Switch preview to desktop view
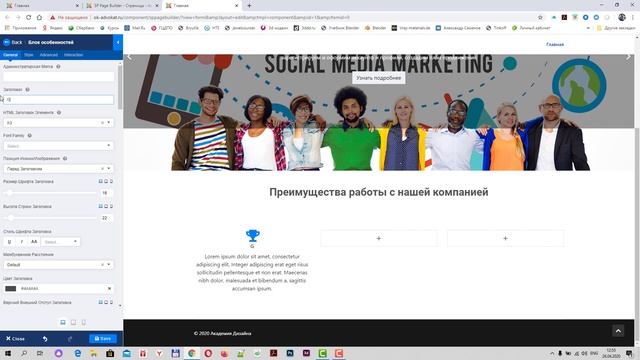 63,322
